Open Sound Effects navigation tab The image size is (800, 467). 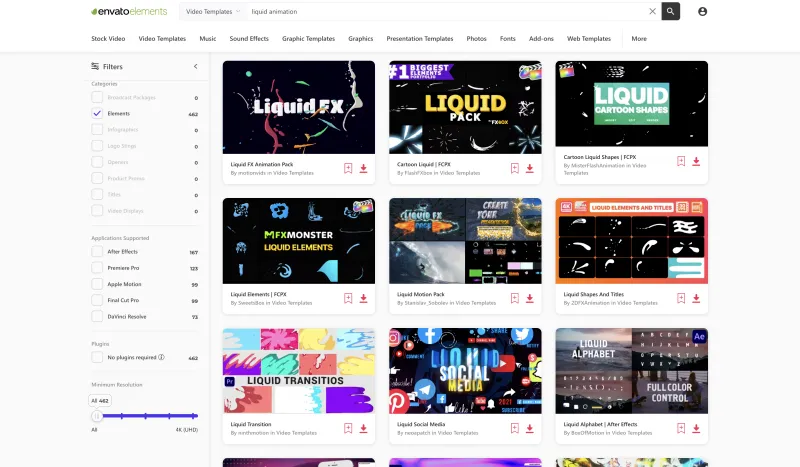click(249, 39)
